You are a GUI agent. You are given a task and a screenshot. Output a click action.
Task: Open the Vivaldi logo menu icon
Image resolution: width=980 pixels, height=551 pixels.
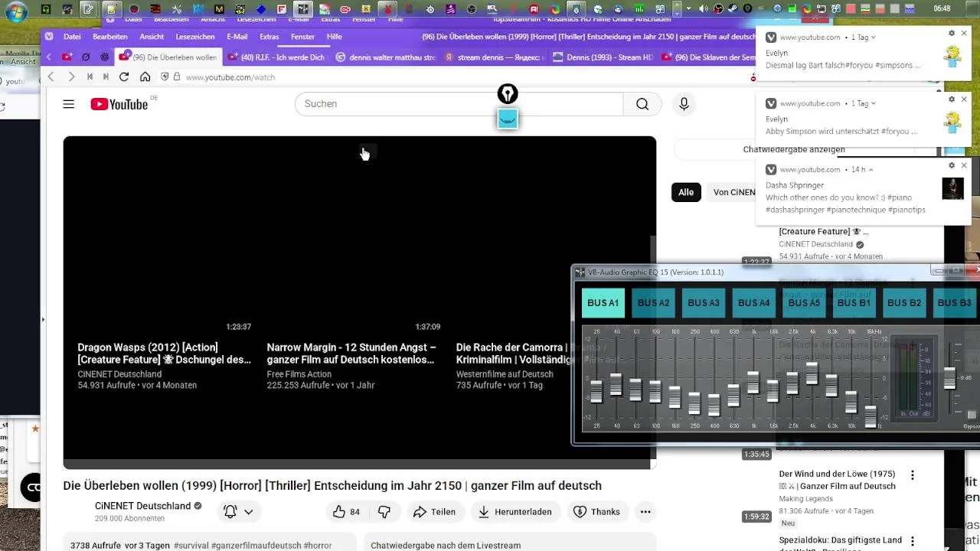point(50,37)
